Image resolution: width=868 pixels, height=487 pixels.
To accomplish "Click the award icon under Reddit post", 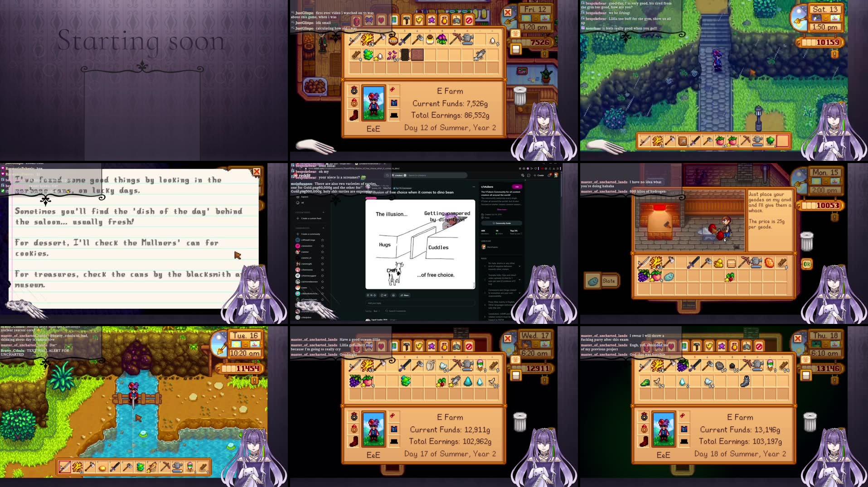I will 393,295.
